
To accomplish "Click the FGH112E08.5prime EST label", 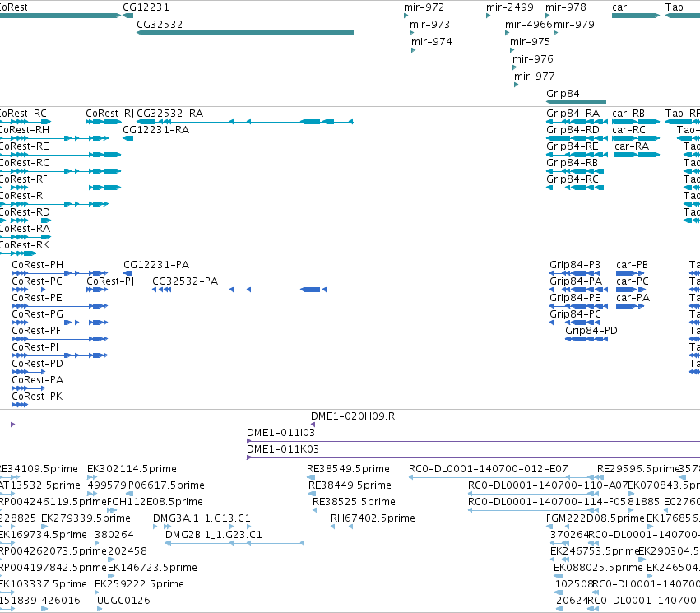I will [155, 502].
